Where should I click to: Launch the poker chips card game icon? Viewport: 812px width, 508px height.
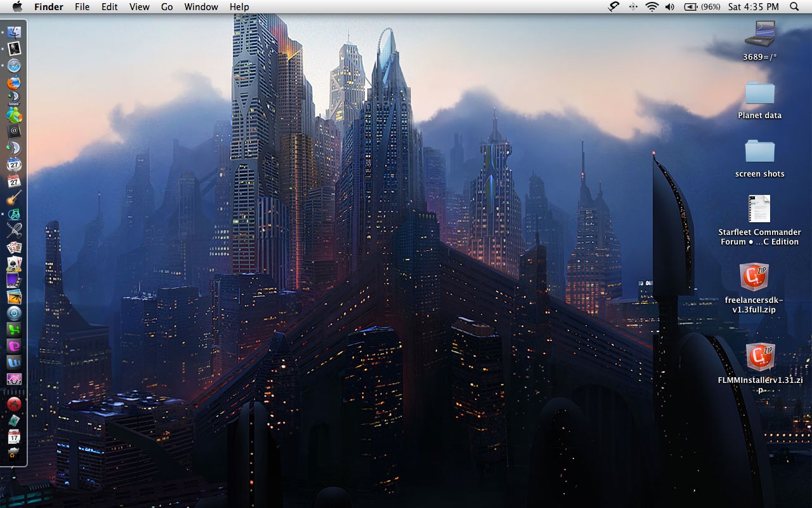pos(14,264)
